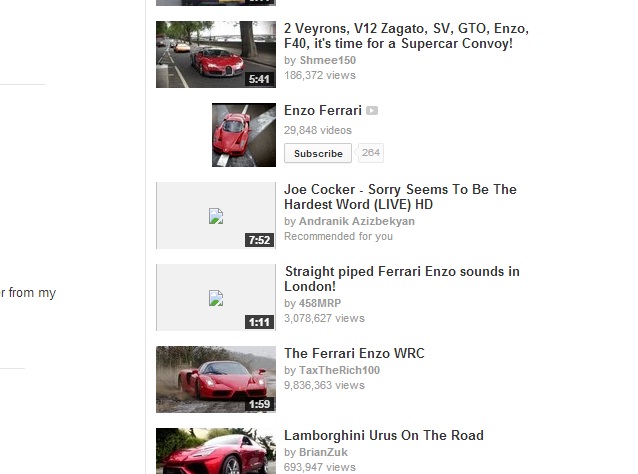
Task: Open Straight piped Ferrari Enzo sounds title
Action: pos(402,279)
